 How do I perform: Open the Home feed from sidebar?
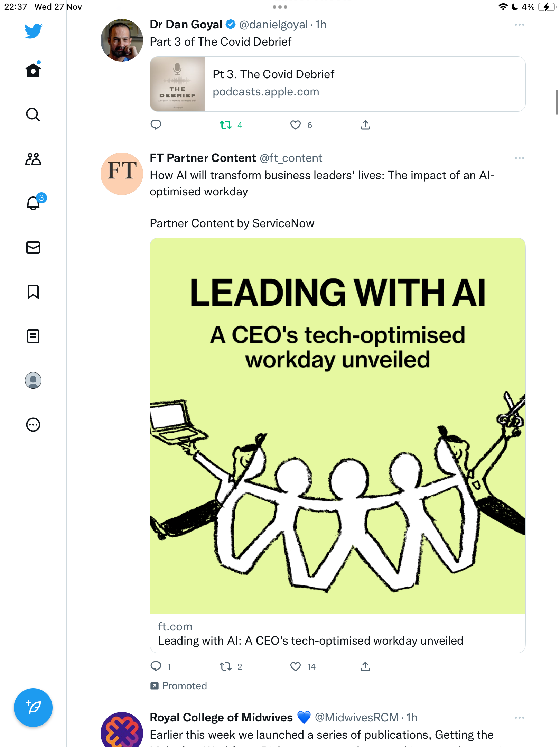pos(33,70)
